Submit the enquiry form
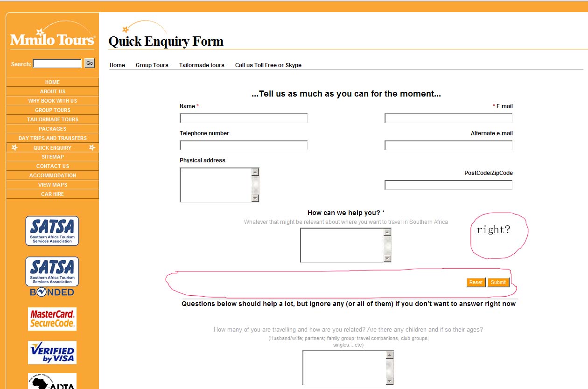The width and height of the screenshot is (588, 389). 498,282
